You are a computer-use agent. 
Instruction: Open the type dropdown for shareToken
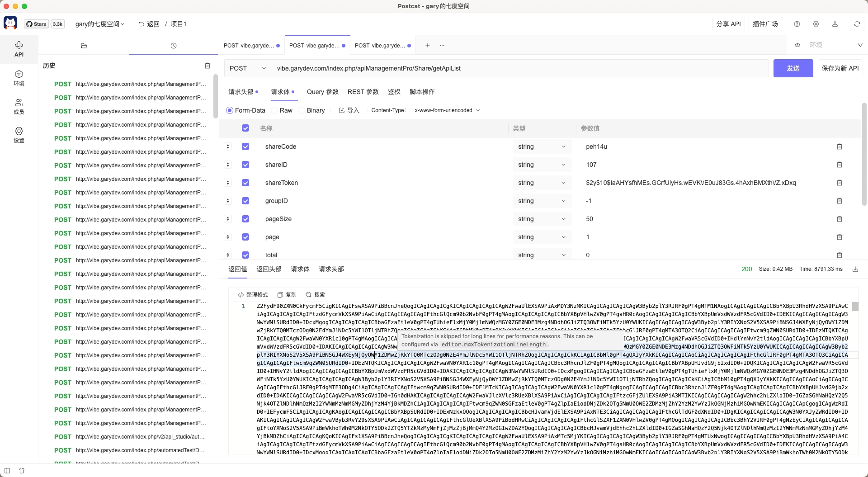click(542, 183)
